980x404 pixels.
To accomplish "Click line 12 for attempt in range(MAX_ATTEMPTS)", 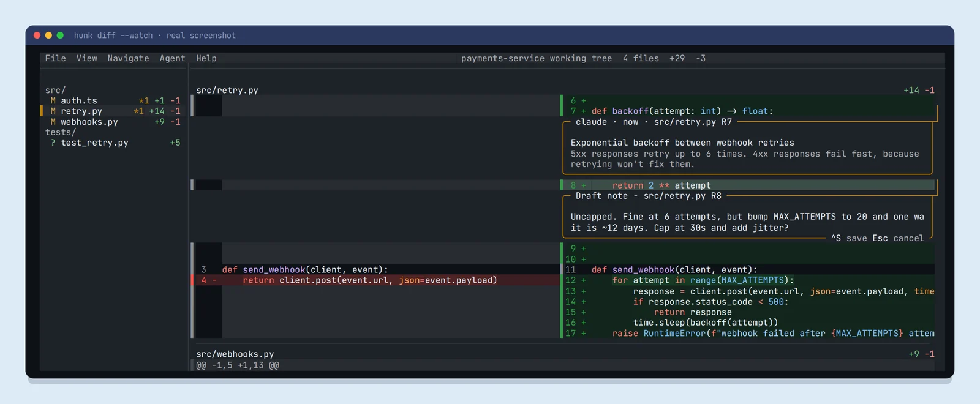I will tap(748, 280).
